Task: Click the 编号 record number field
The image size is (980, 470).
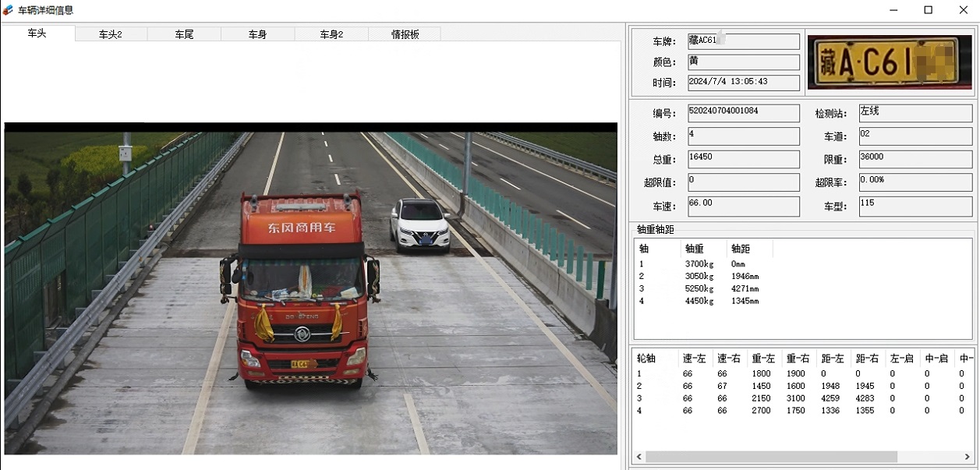Action: pos(743,113)
